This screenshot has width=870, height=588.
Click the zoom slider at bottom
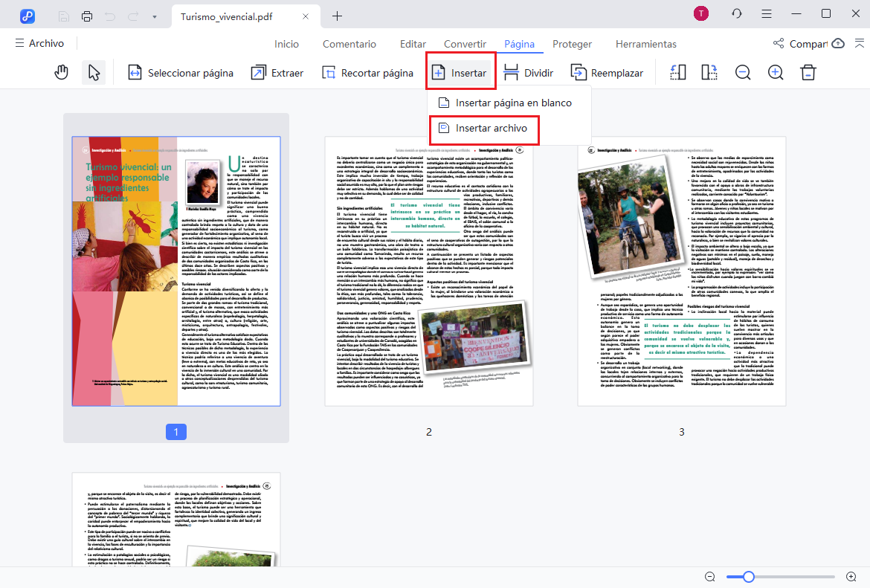point(749,577)
